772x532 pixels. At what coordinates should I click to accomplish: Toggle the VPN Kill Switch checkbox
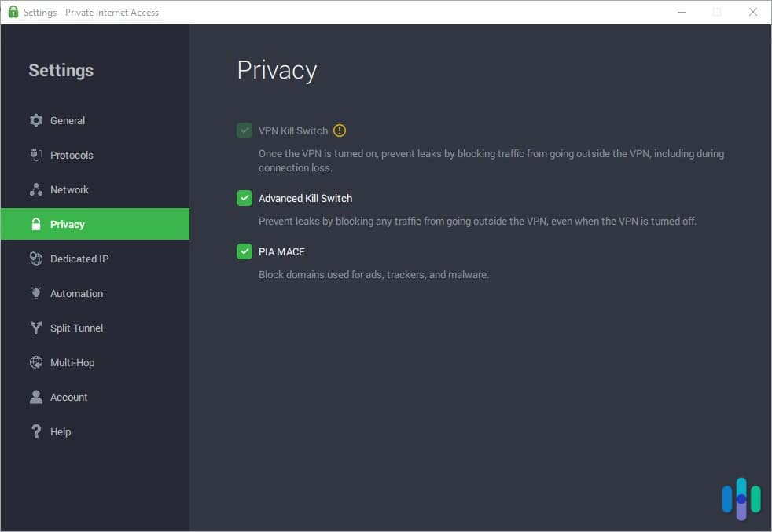[244, 130]
